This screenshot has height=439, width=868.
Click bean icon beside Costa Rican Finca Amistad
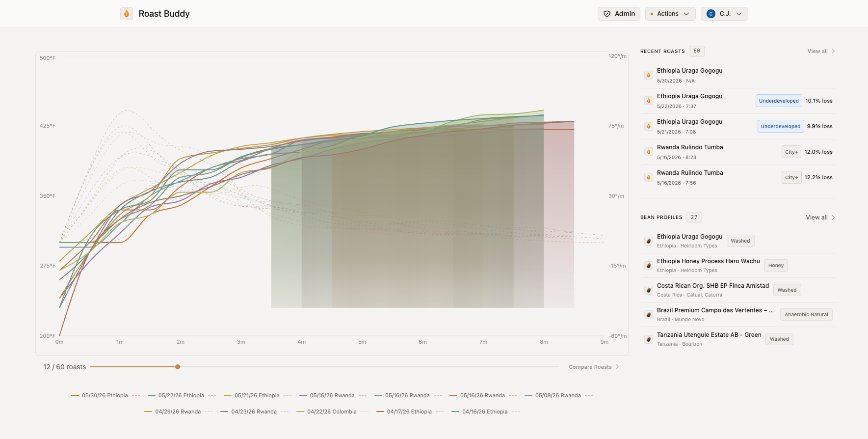click(649, 290)
